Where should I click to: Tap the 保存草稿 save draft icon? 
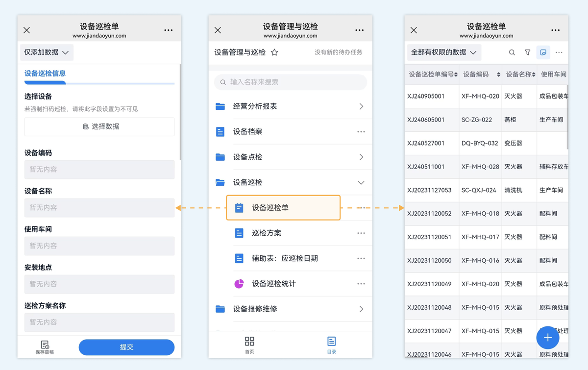(45, 347)
